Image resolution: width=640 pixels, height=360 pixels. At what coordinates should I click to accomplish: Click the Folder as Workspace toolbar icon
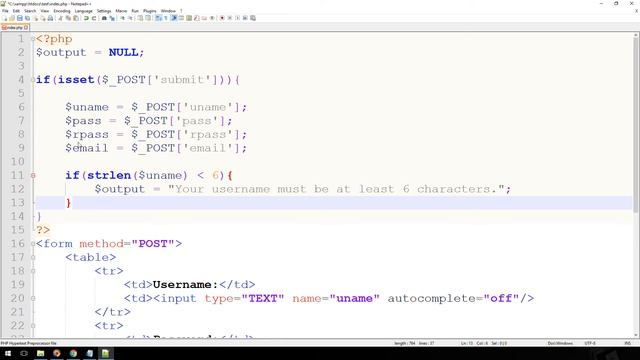[204, 18]
